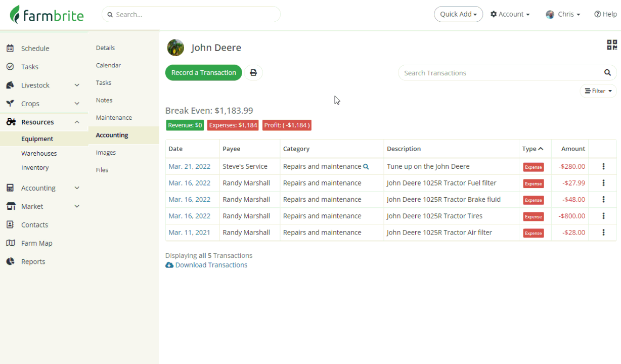Open the equipment Tasks tab
Screen dimensions: 621x364
pyautogui.click(x=104, y=83)
